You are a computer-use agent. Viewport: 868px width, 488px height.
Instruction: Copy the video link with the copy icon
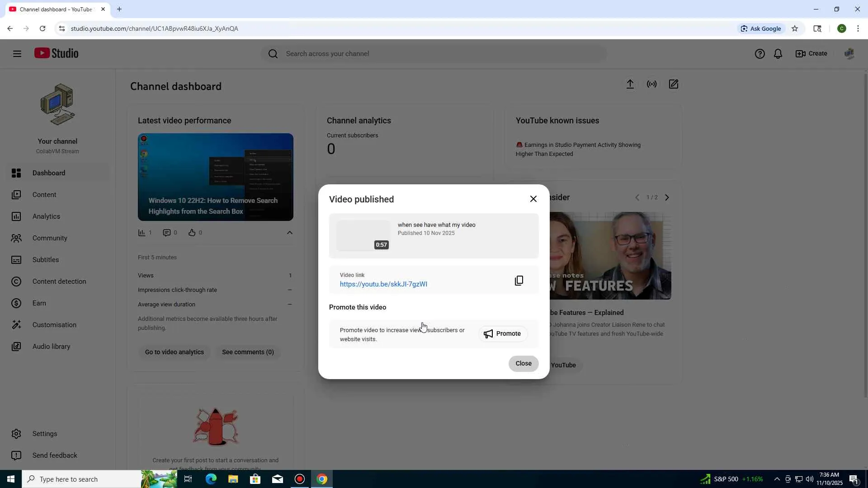(519, 281)
